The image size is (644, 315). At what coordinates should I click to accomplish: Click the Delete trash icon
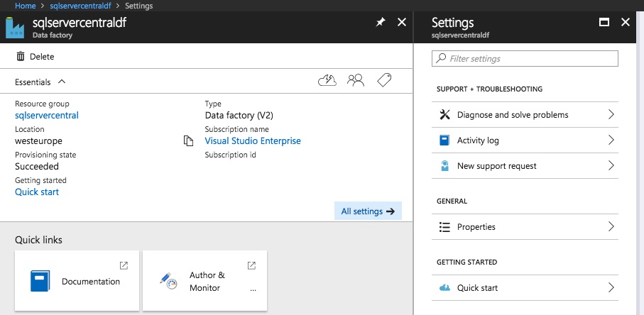click(x=21, y=56)
